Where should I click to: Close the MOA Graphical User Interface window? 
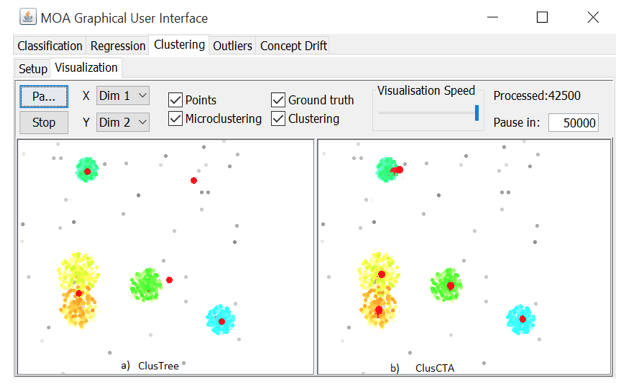click(x=593, y=18)
